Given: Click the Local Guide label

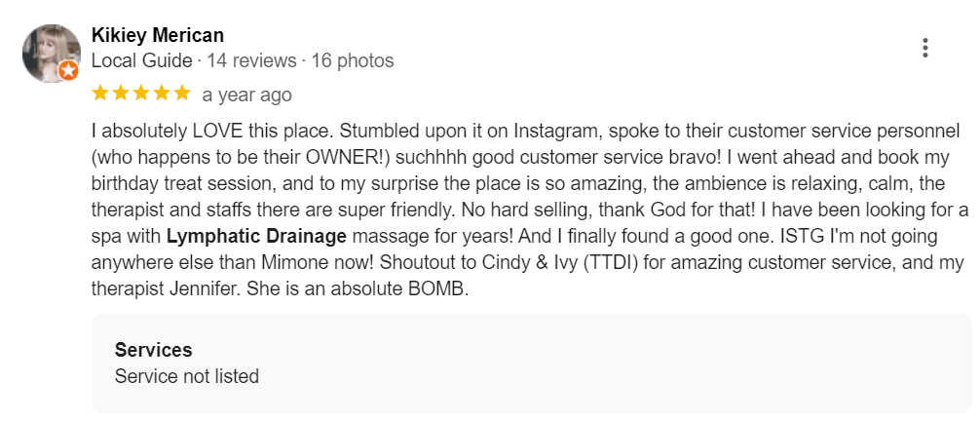Looking at the screenshot, I should [141, 60].
